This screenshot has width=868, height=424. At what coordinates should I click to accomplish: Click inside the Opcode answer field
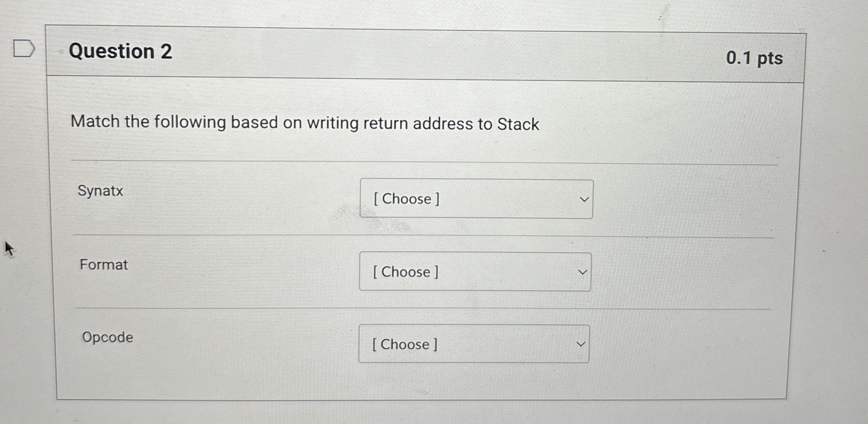437,344
